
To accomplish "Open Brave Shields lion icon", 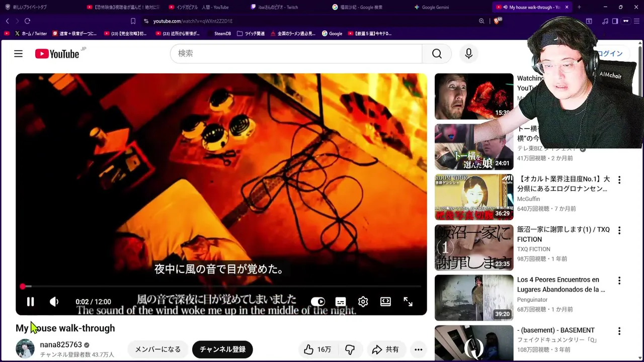I will (x=498, y=21).
